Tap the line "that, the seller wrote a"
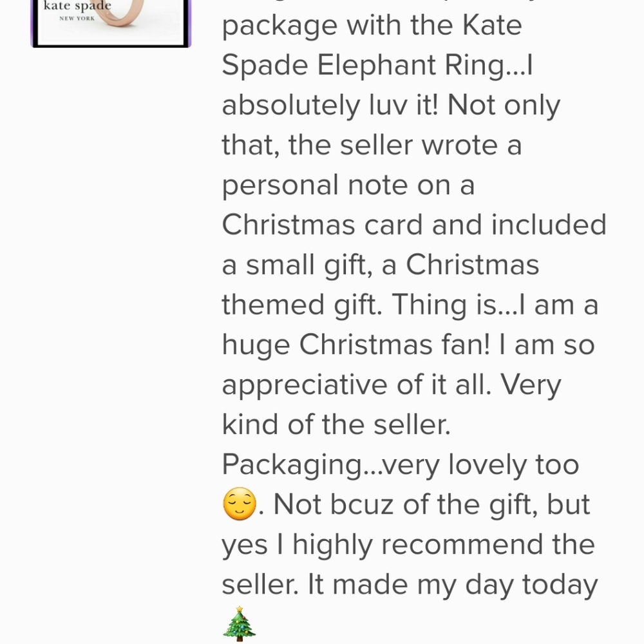Image resolution: width=644 pixels, height=644 pixels. tap(372, 146)
